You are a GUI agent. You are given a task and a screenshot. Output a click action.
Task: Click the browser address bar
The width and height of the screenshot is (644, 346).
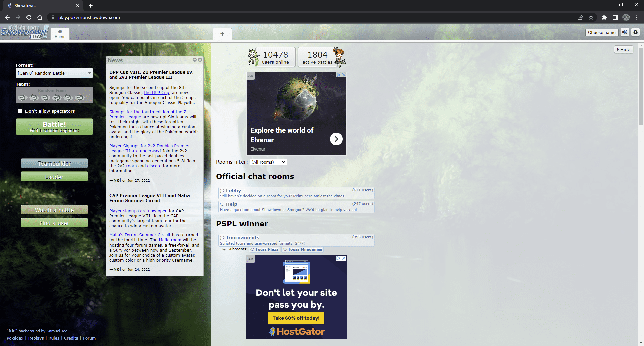click(x=312, y=17)
